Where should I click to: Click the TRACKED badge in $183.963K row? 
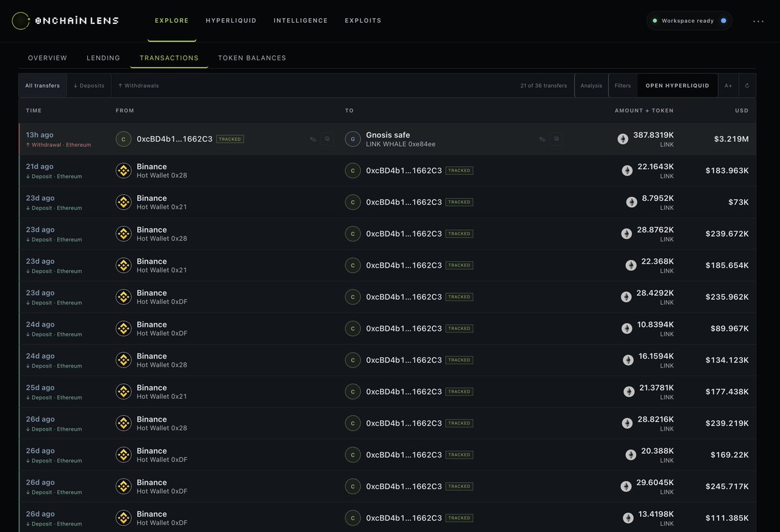(x=459, y=171)
